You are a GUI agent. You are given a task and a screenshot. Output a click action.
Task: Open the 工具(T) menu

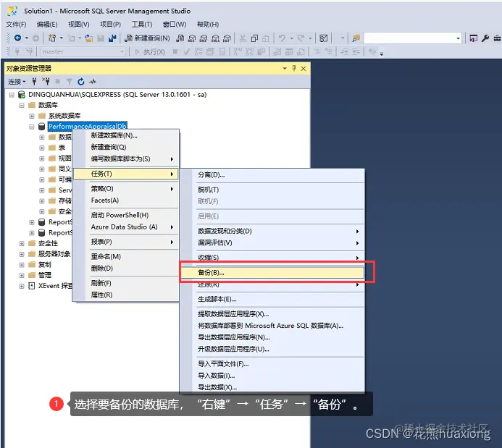(142, 25)
